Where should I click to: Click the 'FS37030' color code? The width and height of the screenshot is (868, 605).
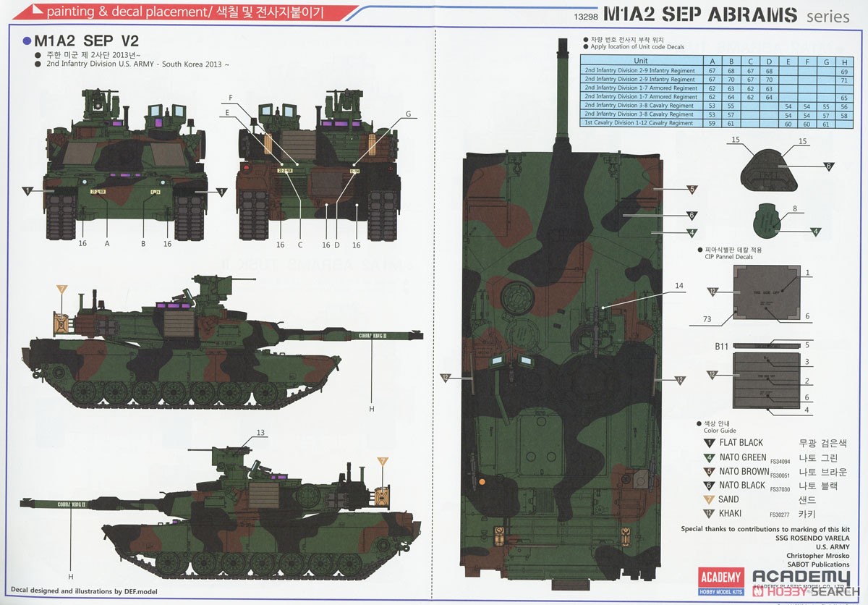click(782, 489)
